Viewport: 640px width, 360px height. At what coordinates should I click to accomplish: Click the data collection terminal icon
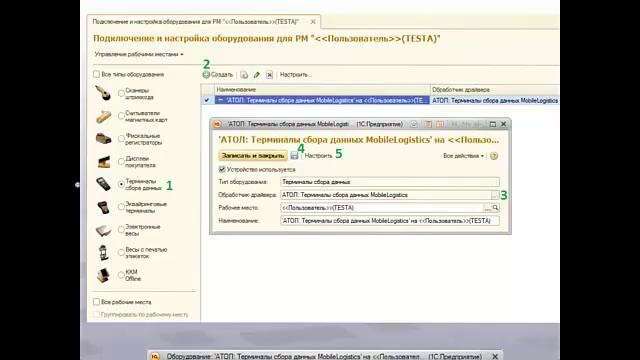pos(103,184)
